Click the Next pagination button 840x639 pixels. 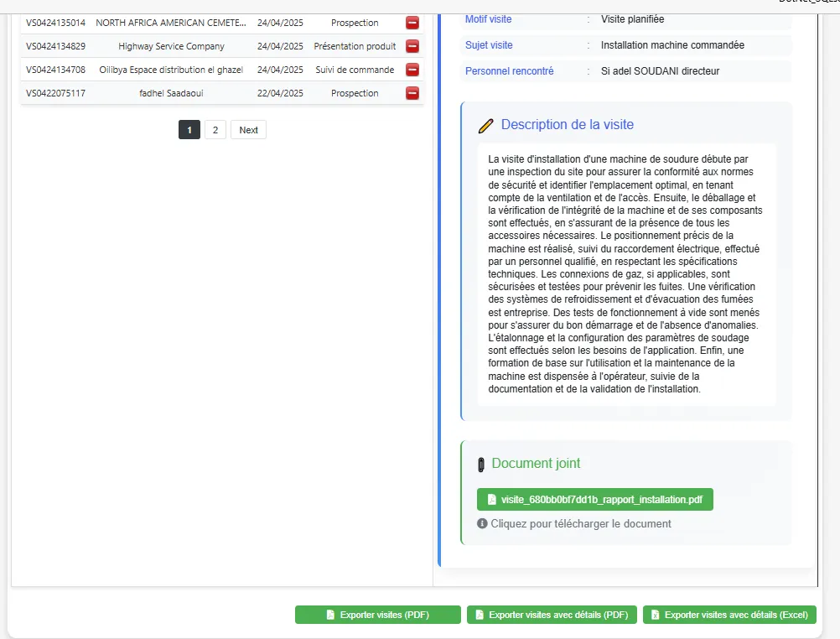[x=248, y=129]
